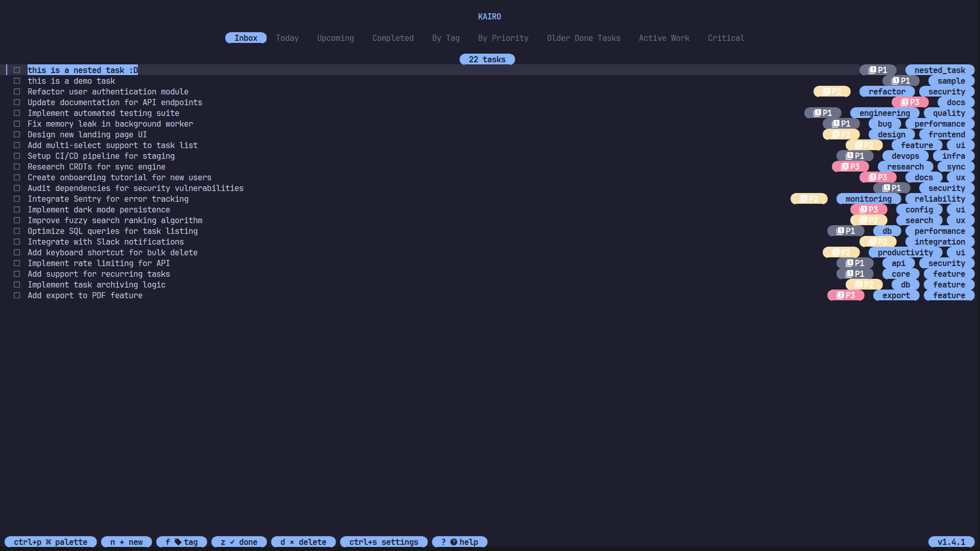Click P2 badge on Add multi-select support row
The height and width of the screenshot is (551, 980).
tap(864, 145)
